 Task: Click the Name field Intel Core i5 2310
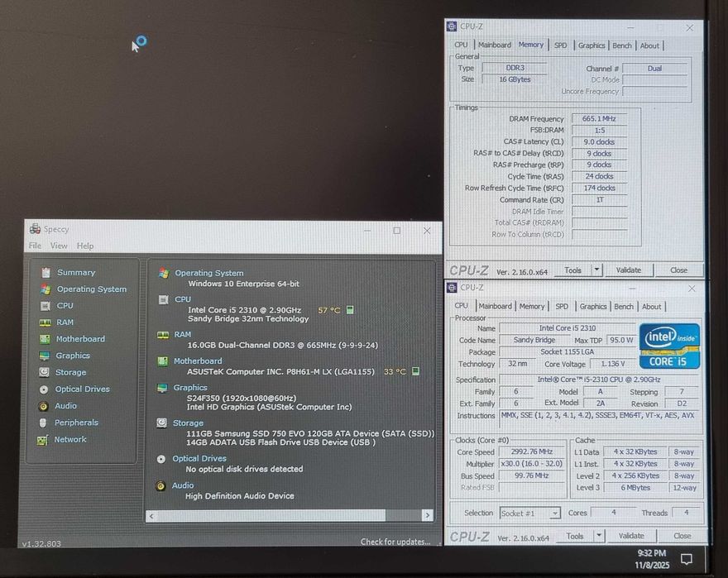click(568, 328)
